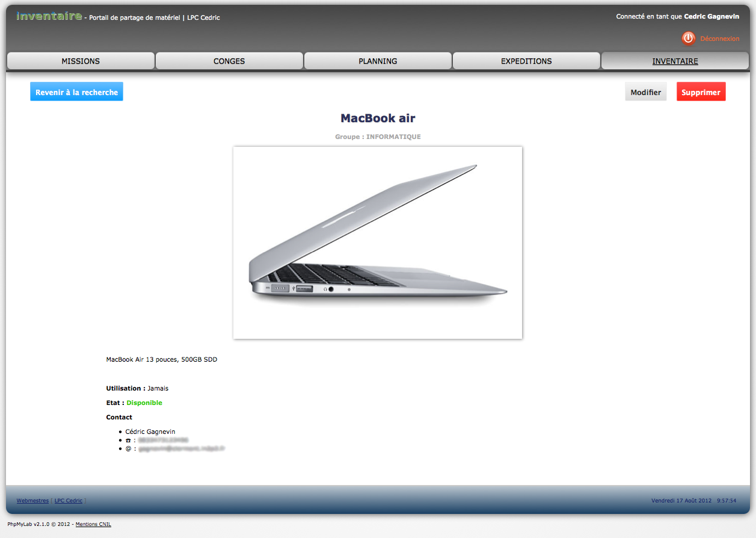Open the MISSIONS tab
This screenshot has height=538, width=756.
(81, 61)
